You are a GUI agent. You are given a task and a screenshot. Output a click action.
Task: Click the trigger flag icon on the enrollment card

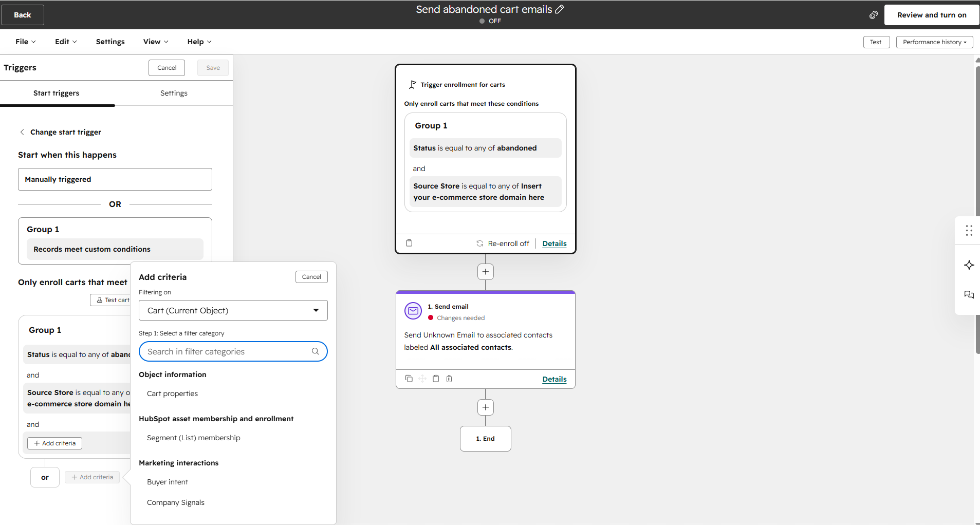(412, 85)
